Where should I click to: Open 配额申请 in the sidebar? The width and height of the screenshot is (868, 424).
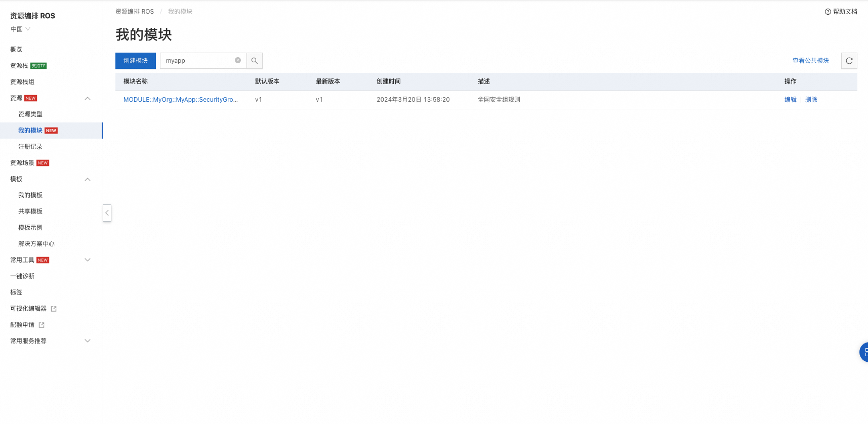(x=22, y=325)
